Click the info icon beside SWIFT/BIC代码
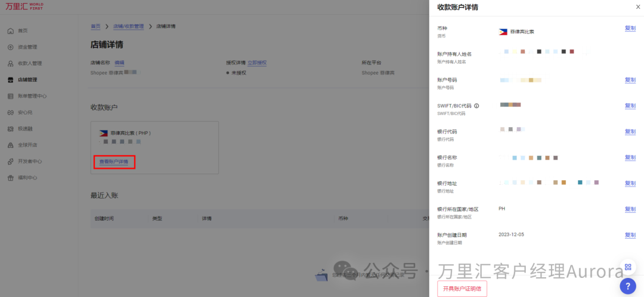The image size is (644, 297). [x=476, y=106]
